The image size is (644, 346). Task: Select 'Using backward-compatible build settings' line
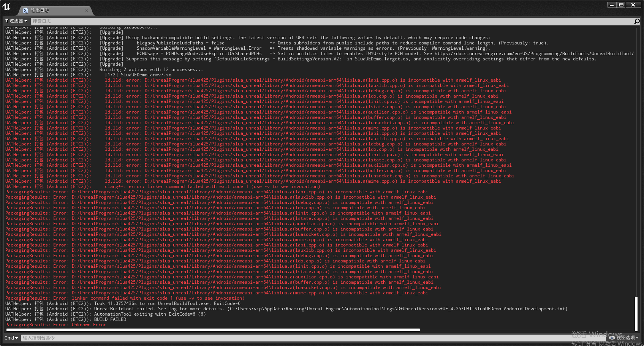click(248, 38)
